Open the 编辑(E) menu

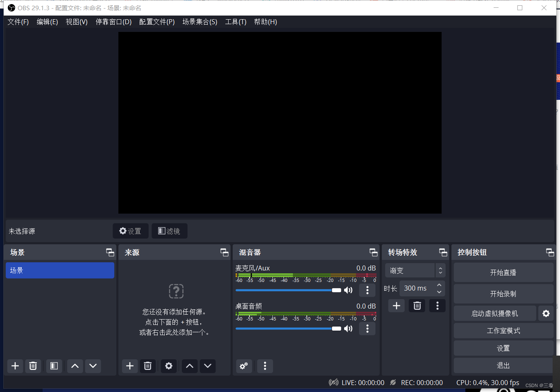47,22
